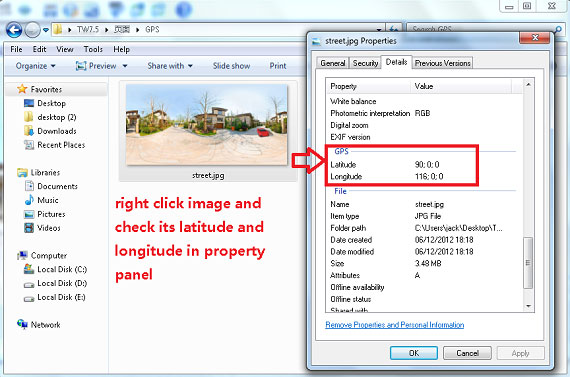
Task: Open the Music library icon
Action: 29,200
